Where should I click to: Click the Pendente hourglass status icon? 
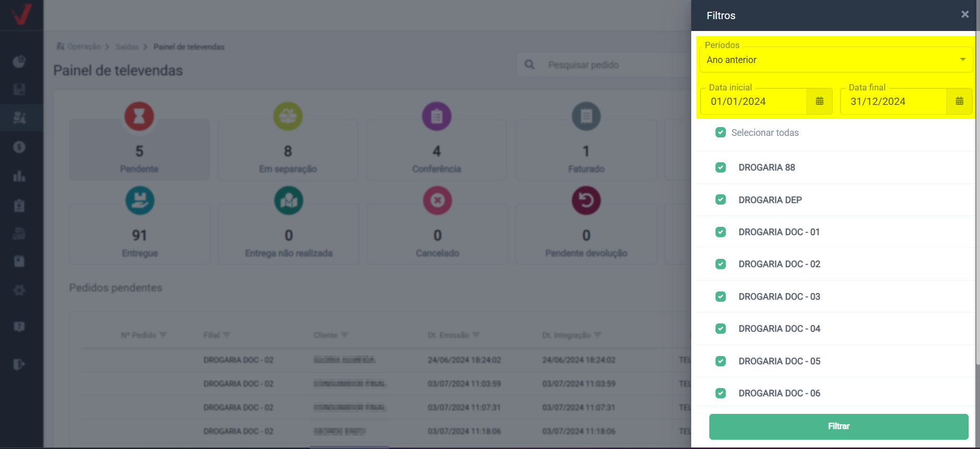click(x=139, y=116)
